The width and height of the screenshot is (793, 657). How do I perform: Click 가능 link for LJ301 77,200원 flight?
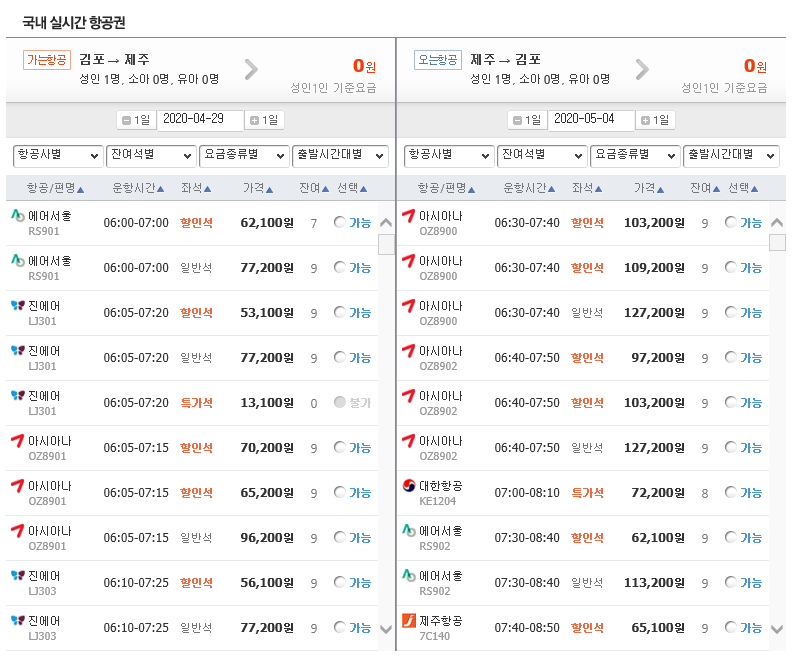point(360,358)
